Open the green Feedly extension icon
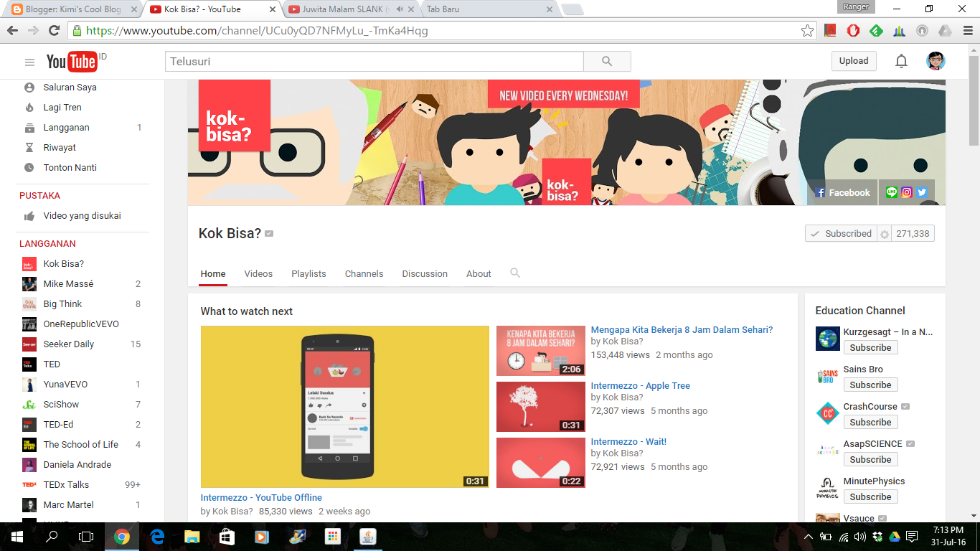Viewport: 980px width, 551px height. [876, 31]
